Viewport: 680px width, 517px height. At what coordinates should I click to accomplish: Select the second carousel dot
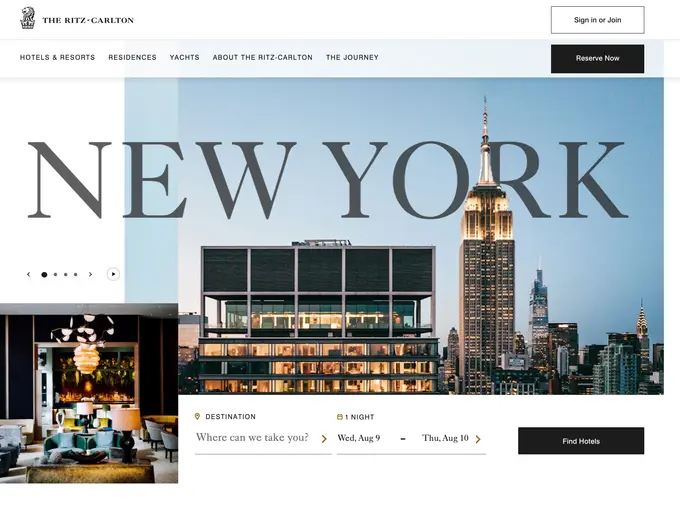(x=55, y=275)
